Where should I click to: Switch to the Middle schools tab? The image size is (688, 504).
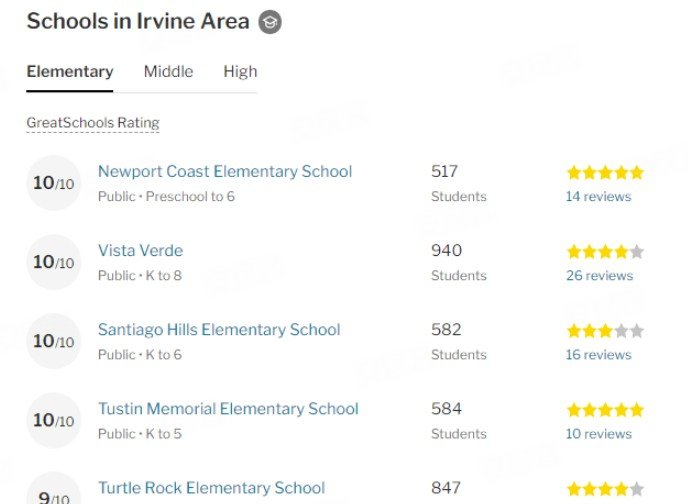click(x=168, y=71)
